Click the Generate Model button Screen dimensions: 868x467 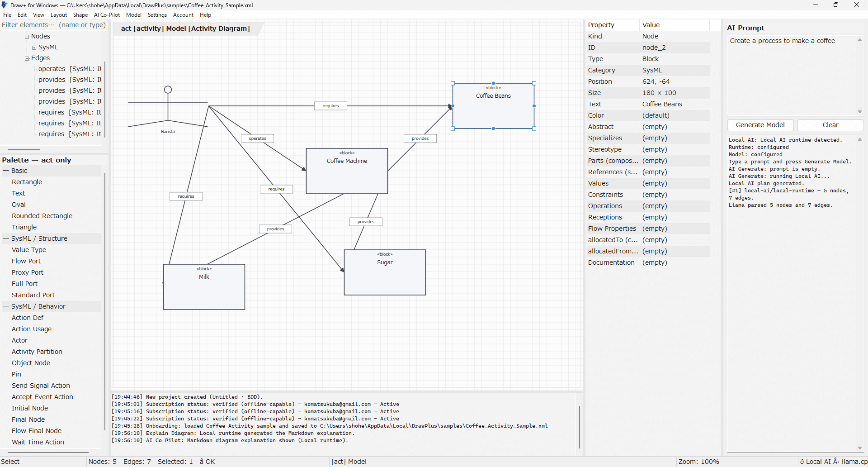(760, 125)
